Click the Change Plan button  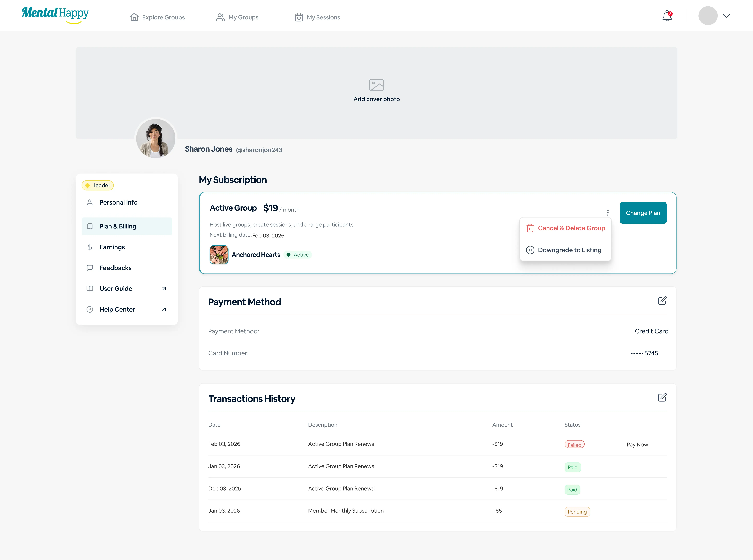tap(643, 213)
